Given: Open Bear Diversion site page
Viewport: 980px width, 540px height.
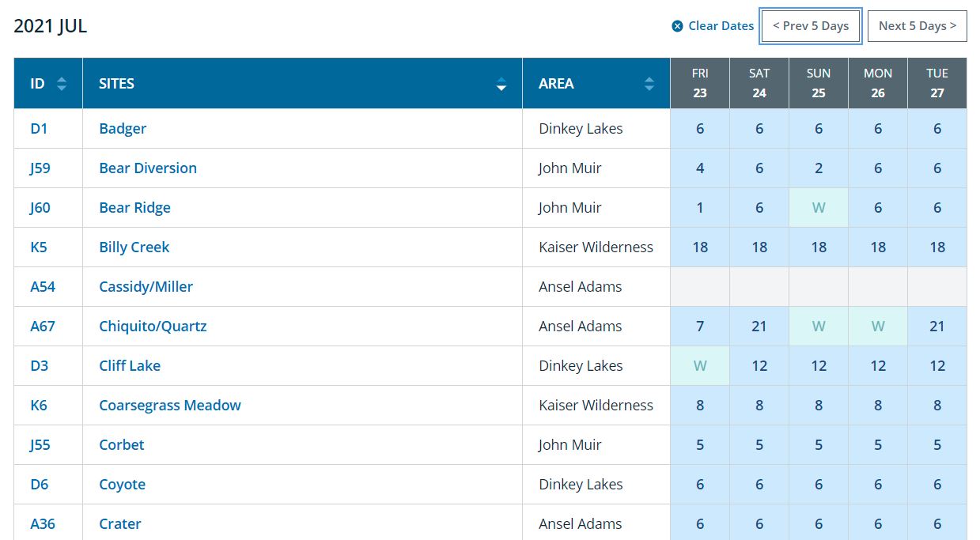Looking at the screenshot, I should click(148, 168).
